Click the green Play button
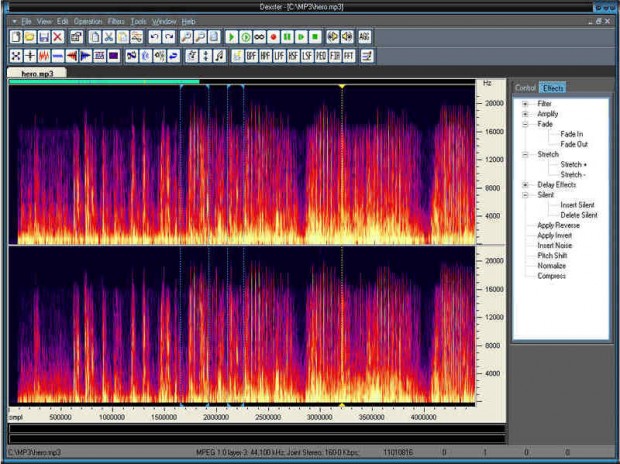The width and height of the screenshot is (620, 464). tap(231, 37)
